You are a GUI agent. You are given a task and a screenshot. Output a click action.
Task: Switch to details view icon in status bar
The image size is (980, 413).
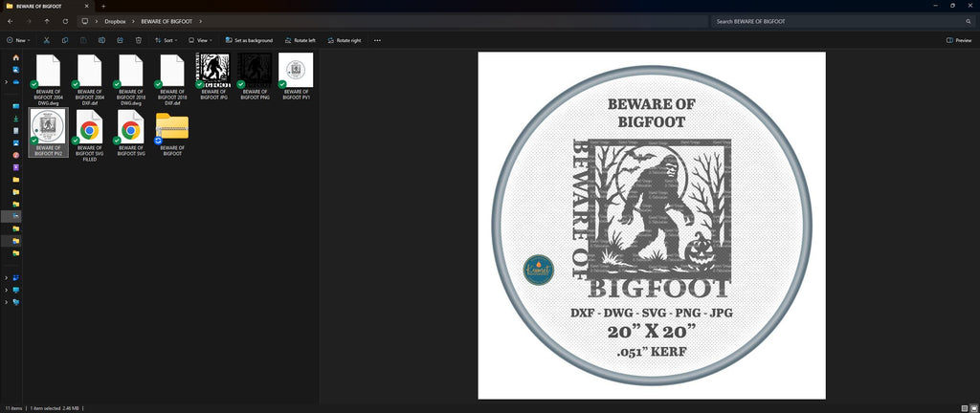pos(965,408)
